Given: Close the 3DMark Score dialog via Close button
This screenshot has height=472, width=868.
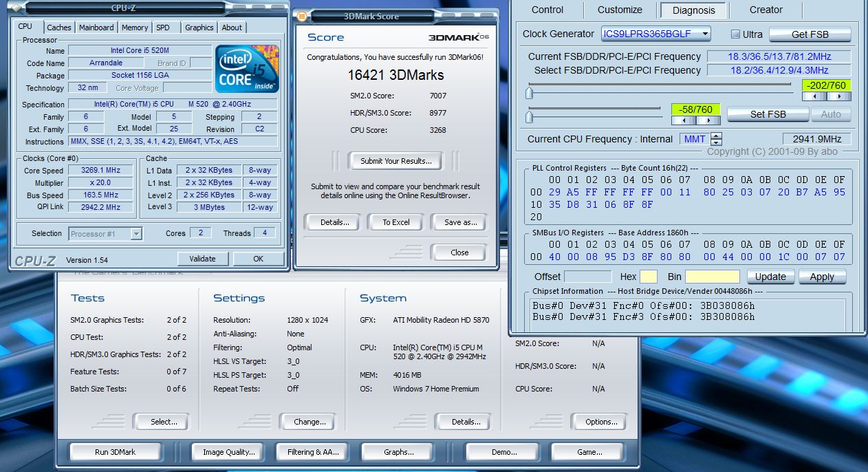Looking at the screenshot, I should coord(459,253).
